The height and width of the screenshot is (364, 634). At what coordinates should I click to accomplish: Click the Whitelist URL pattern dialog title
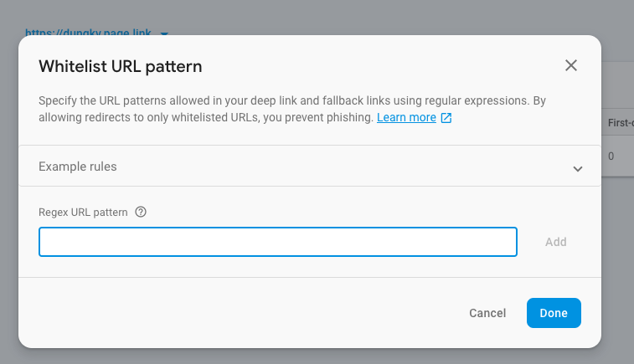pyautogui.click(x=121, y=66)
